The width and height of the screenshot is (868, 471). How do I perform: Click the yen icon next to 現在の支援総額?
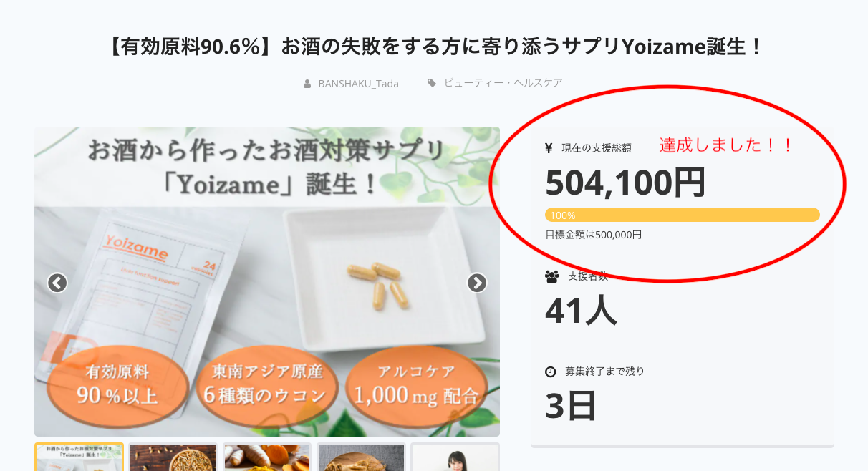(549, 148)
